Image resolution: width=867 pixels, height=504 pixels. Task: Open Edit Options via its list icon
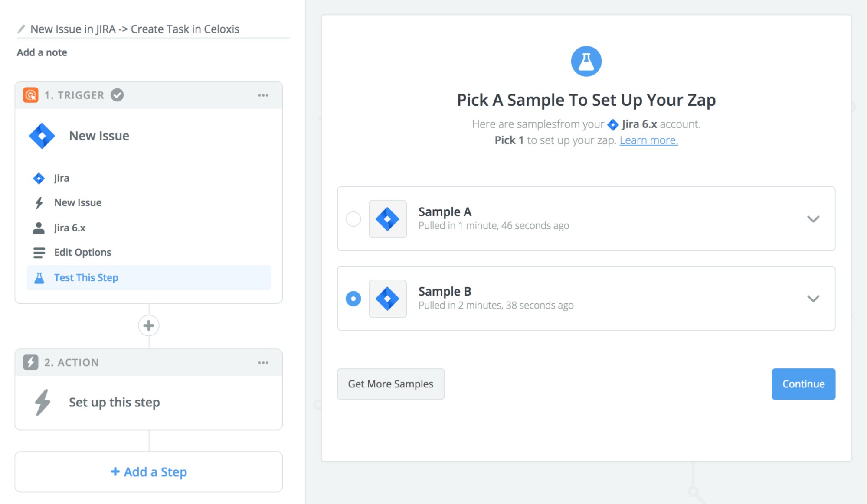(x=39, y=252)
